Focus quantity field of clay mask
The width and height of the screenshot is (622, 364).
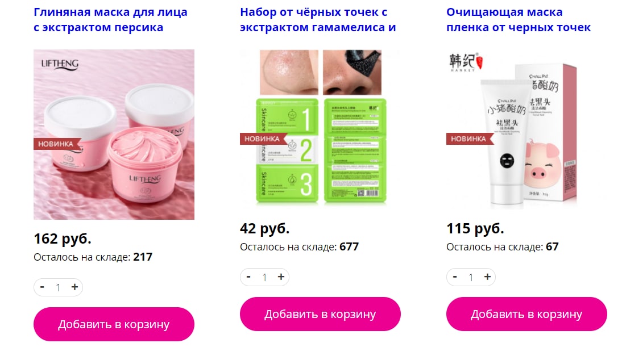pyautogui.click(x=59, y=287)
